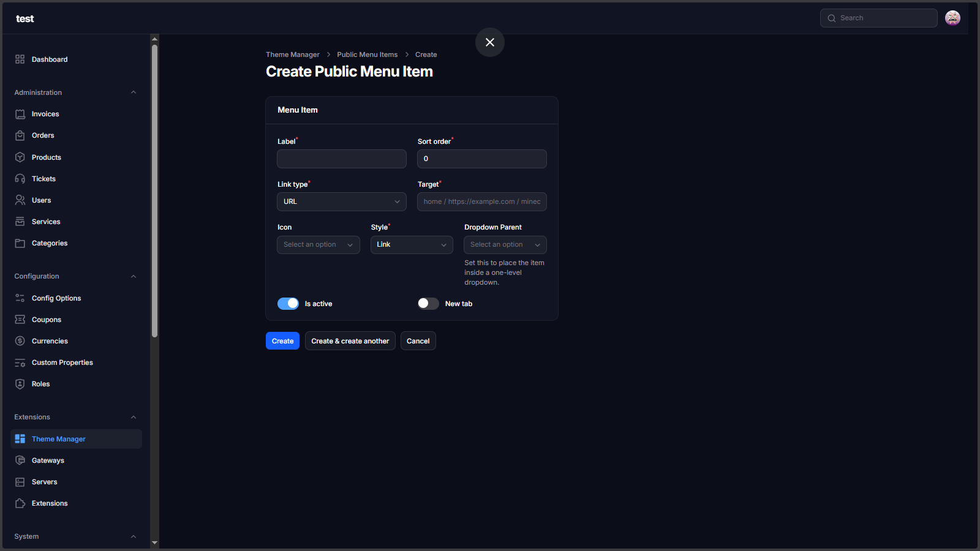Enable the New tab toggle
Image resolution: width=980 pixels, height=551 pixels.
point(428,304)
